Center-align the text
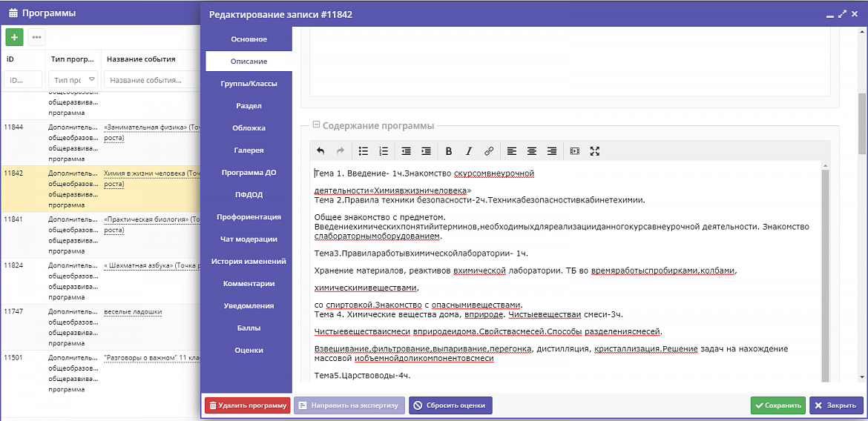The image size is (868, 421). 532,150
